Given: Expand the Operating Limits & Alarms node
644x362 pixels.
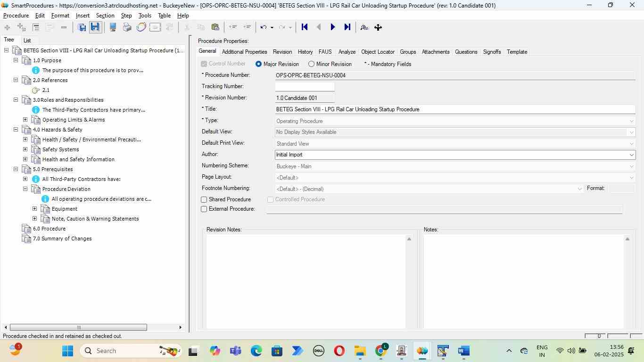Looking at the screenshot, I should (x=25, y=120).
